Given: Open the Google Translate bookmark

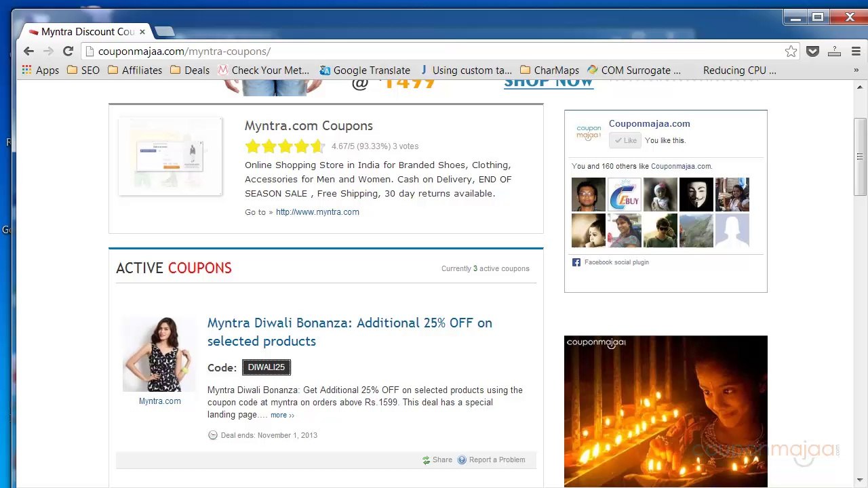Looking at the screenshot, I should [x=365, y=70].
